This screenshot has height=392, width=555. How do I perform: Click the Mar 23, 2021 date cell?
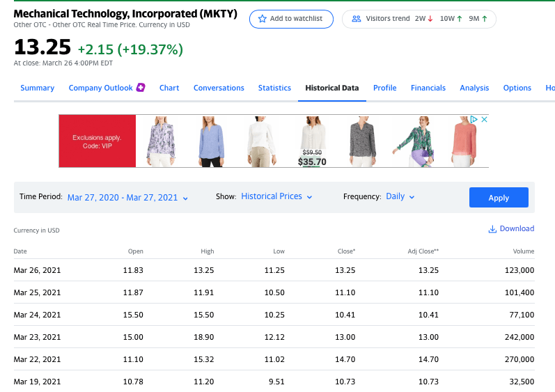(37, 337)
